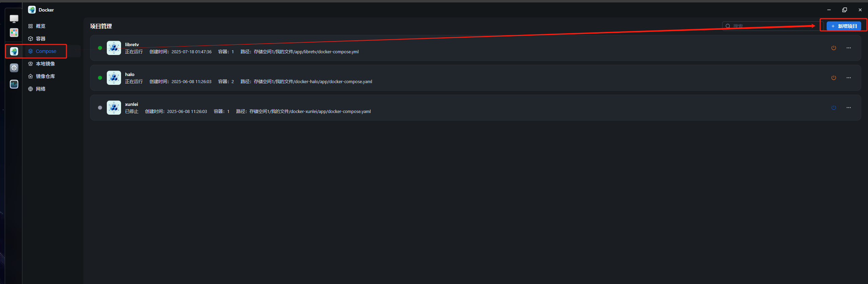Open 本地镜像 local images page
Viewport: 868px width, 284px height.
point(45,64)
